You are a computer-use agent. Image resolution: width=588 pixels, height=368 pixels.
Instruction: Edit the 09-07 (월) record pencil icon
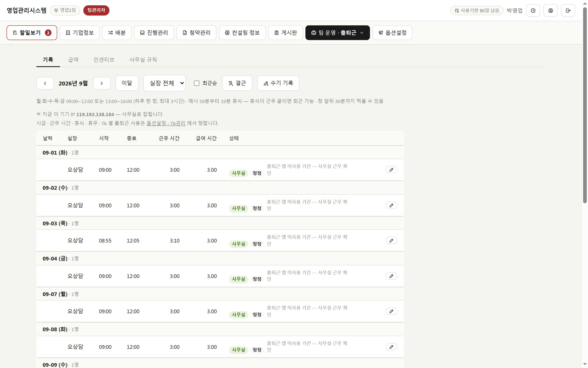coord(391,311)
